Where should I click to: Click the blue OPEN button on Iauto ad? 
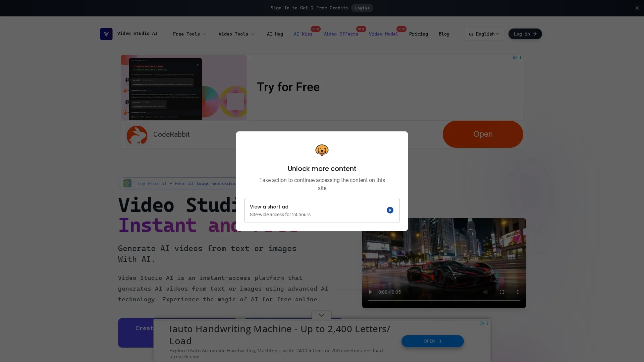(432, 341)
